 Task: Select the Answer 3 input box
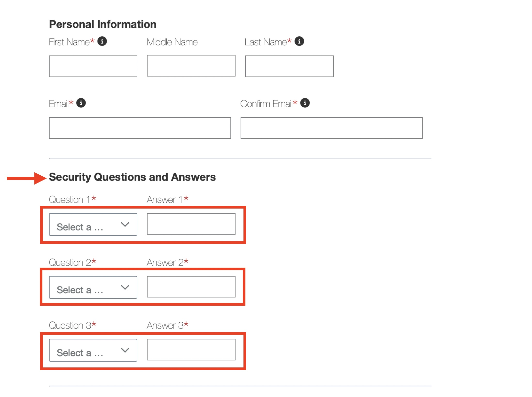tap(191, 350)
